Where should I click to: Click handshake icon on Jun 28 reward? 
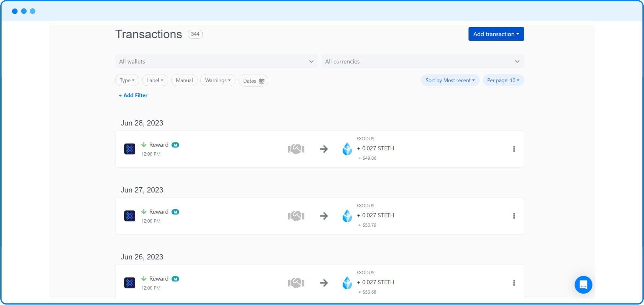click(296, 149)
